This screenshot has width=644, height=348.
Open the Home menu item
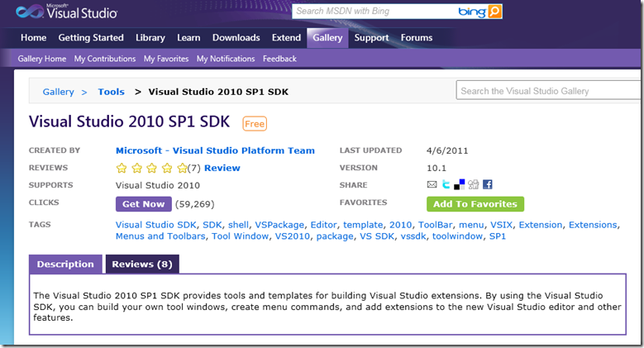[x=34, y=38]
